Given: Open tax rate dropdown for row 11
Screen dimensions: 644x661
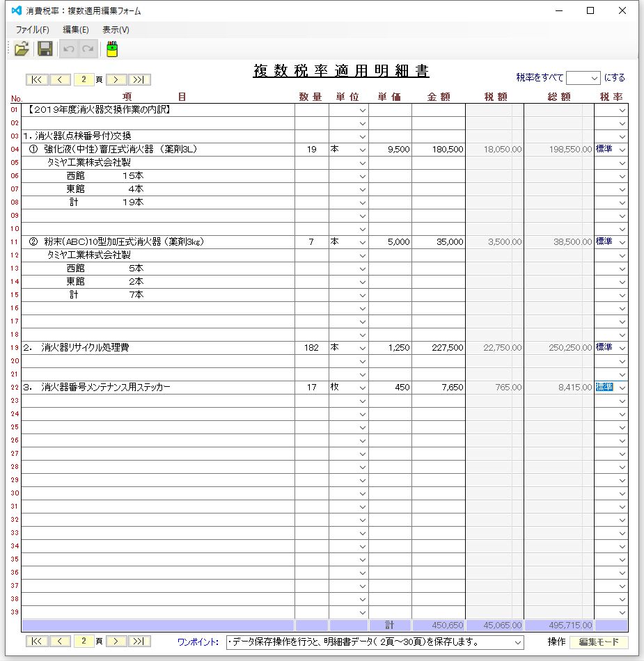Looking at the screenshot, I should [x=622, y=242].
